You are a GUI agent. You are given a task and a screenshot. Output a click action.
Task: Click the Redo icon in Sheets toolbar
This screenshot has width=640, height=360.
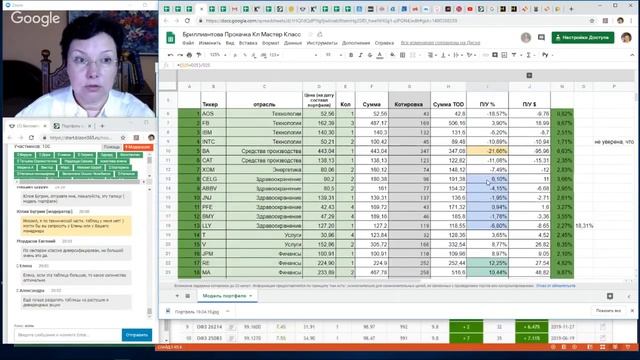coord(180,55)
